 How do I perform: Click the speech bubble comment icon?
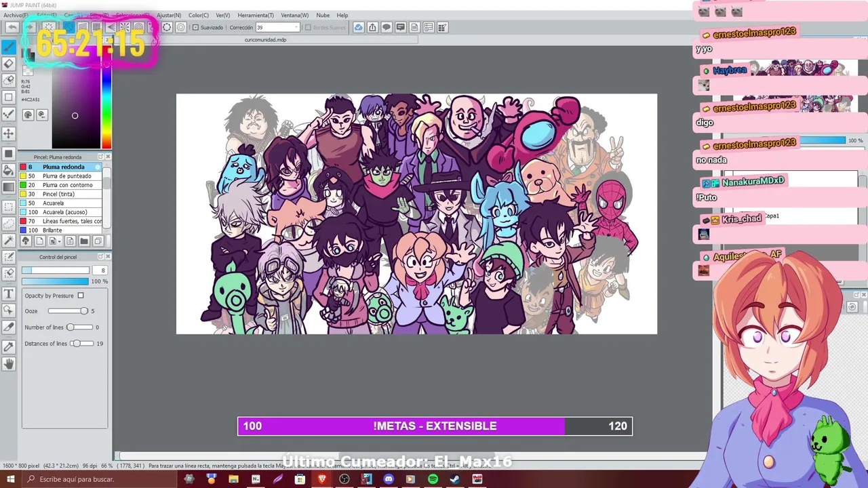coord(387,27)
